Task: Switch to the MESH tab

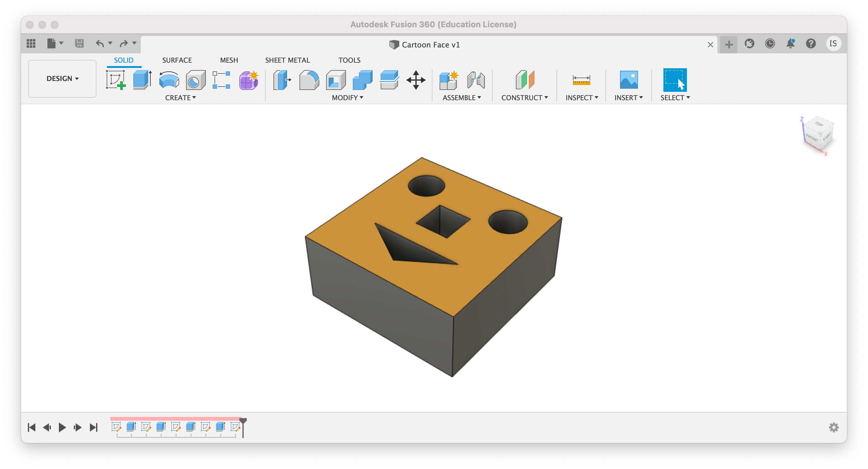Action: pos(228,60)
